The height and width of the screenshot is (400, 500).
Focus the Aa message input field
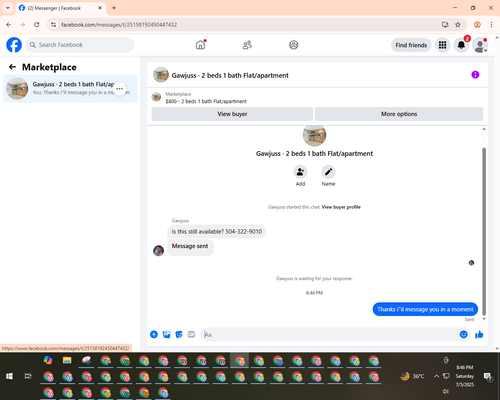pos(330,334)
